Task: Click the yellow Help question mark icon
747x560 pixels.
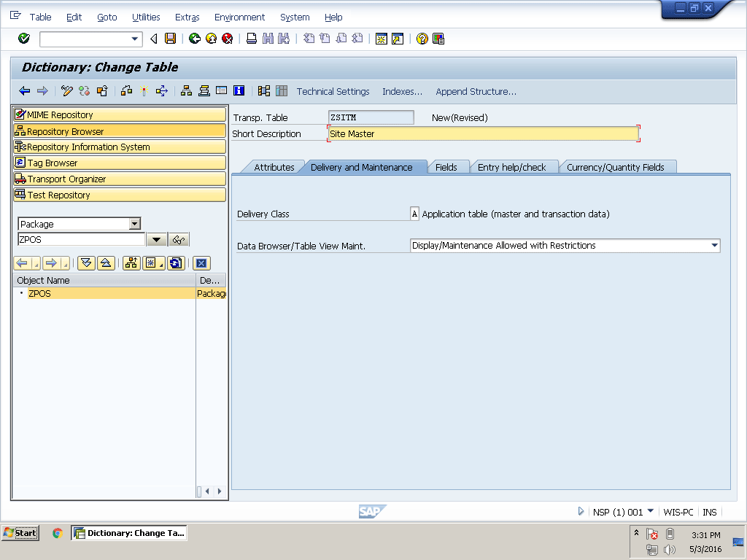Action: coord(422,39)
